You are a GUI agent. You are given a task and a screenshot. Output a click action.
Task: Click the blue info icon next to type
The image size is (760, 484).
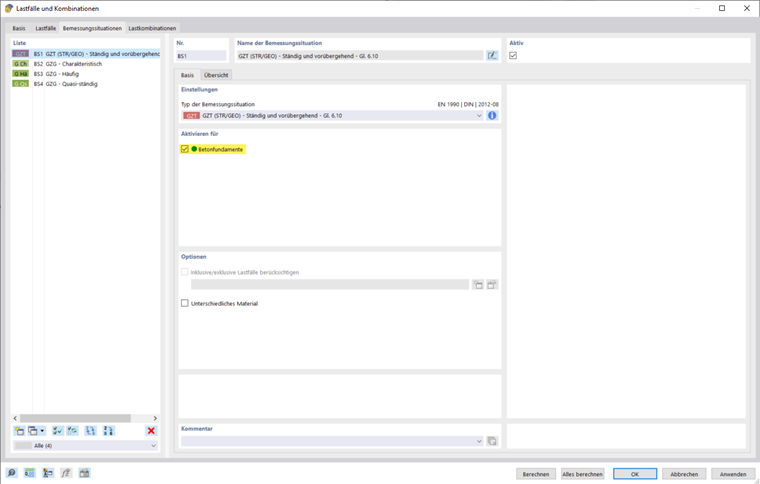click(x=492, y=115)
